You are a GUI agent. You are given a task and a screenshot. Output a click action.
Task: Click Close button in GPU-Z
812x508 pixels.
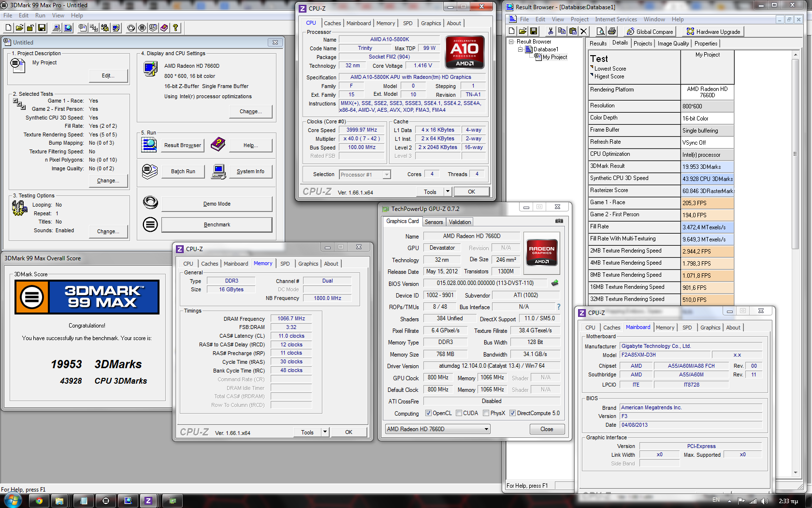pos(547,429)
